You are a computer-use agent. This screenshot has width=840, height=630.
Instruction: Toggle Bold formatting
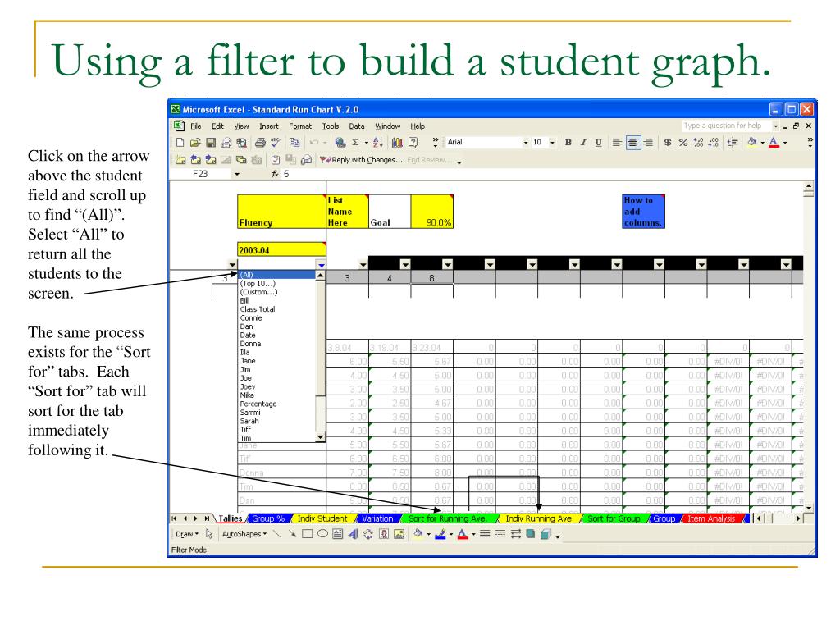568,143
